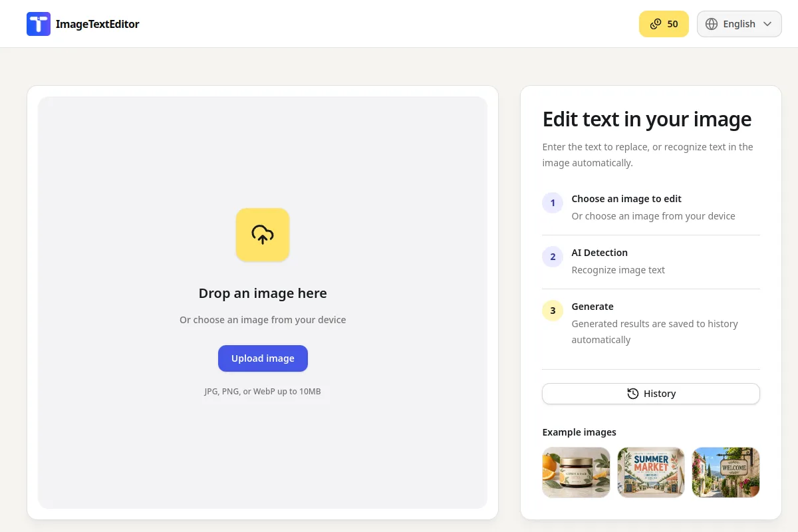Open the History panel
Viewport: 798px width, 532px height.
point(651,394)
